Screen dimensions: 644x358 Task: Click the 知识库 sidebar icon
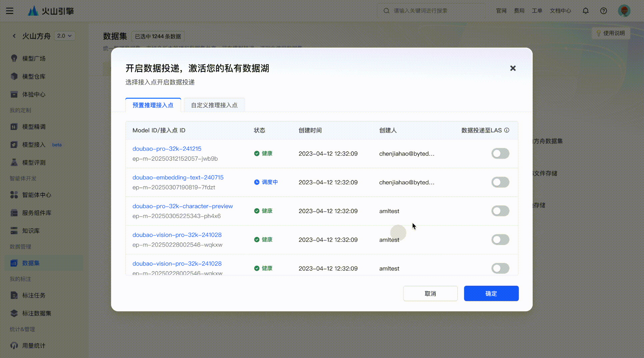[14, 231]
